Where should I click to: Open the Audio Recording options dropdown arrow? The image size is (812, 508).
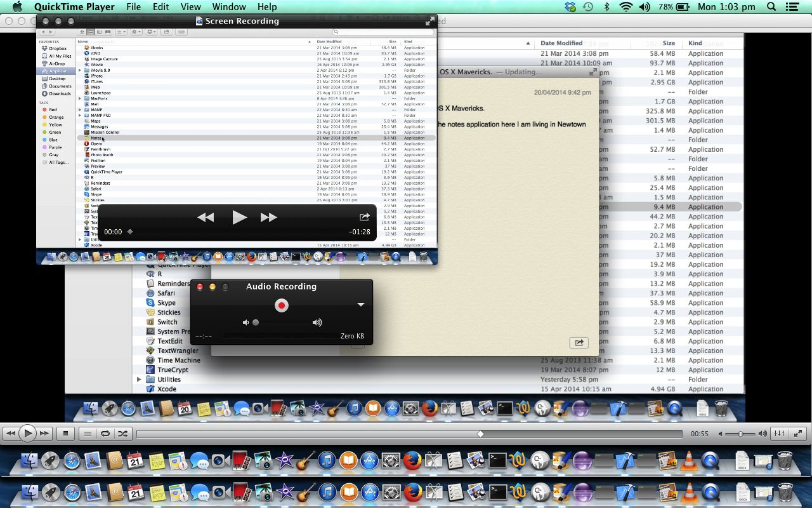[x=361, y=305]
